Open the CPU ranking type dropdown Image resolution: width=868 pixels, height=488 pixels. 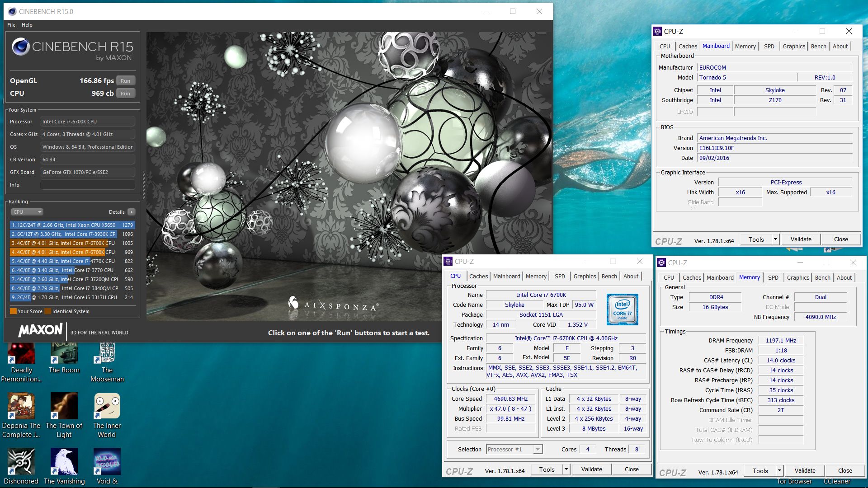point(27,212)
